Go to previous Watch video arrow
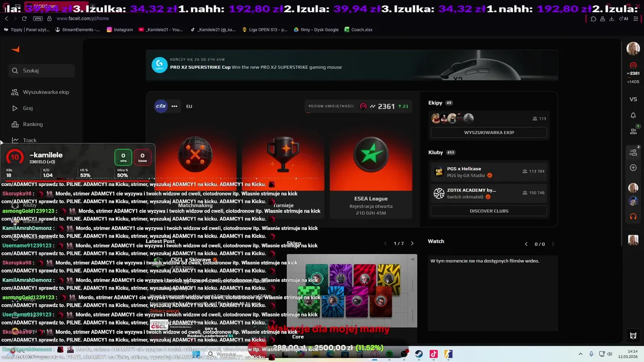Image resolution: width=644 pixels, height=362 pixels. 526,244
